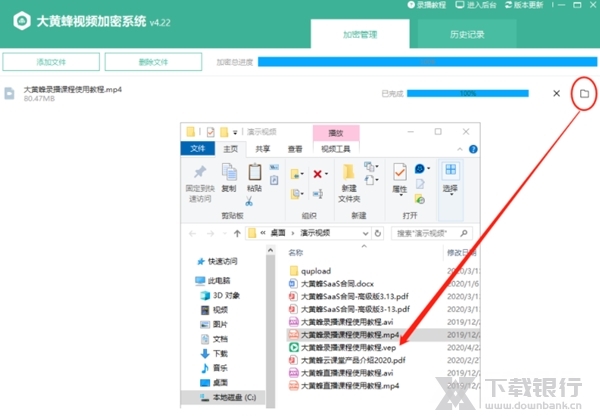Viewport: 600px width, 419px height.
Task: Select the 大黄蜂录播课程使用教程.mp4 entry in encryption list
Action: tap(73, 90)
